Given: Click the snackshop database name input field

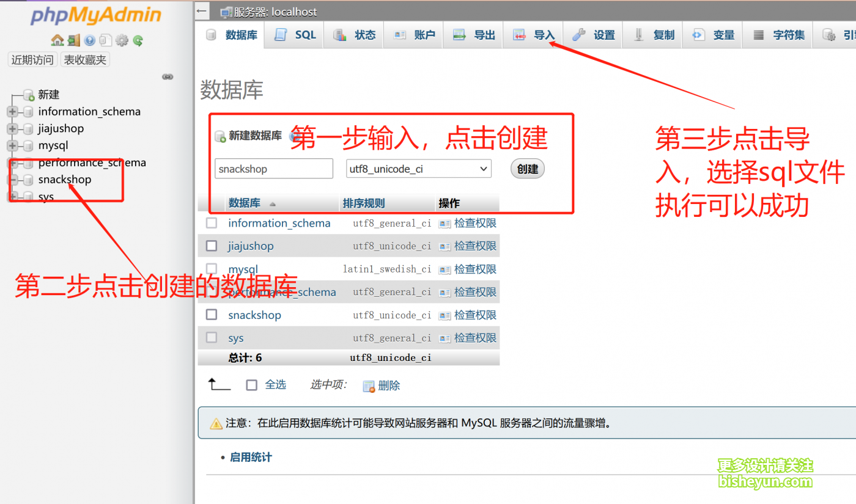Looking at the screenshot, I should [274, 169].
